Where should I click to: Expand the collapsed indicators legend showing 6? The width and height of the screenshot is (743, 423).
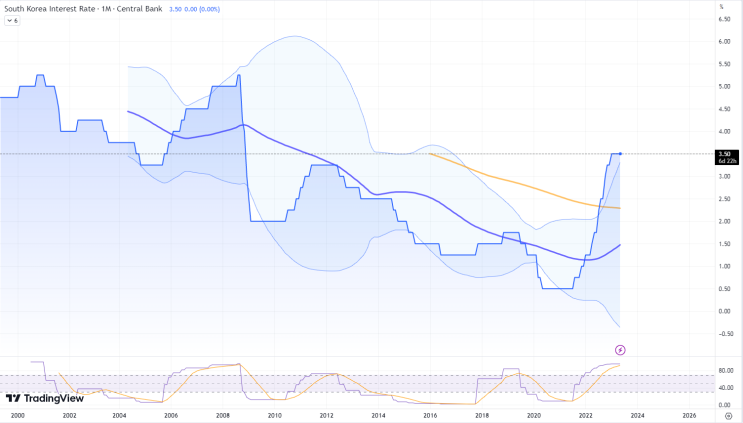click(x=12, y=21)
